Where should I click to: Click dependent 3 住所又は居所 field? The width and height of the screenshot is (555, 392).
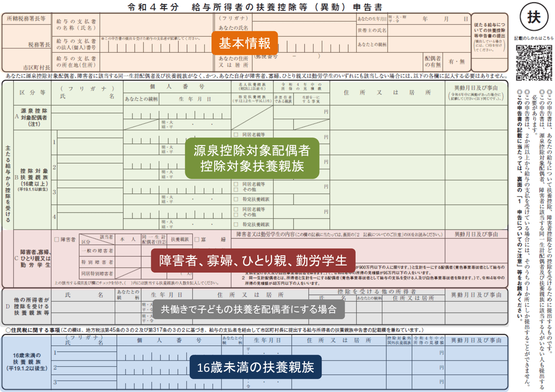point(387,192)
